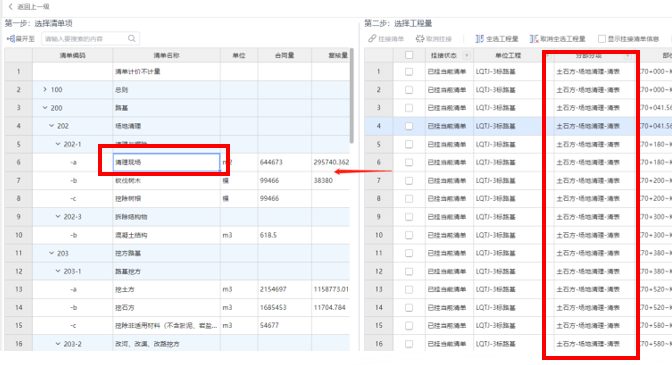Check the checkbox in quantity row 2
Screen dimensions: 672x365
click(x=409, y=90)
